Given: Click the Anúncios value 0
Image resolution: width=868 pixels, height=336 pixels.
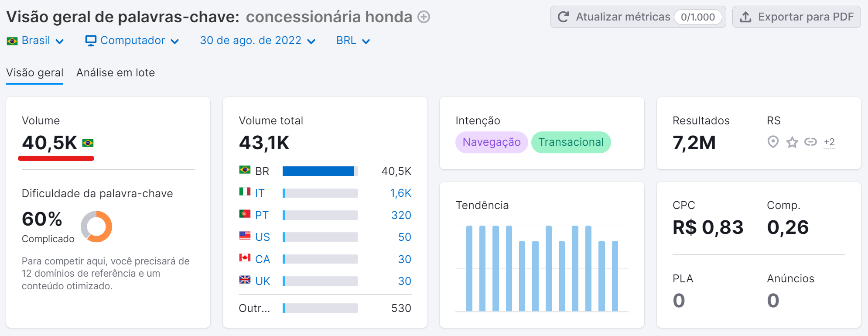Looking at the screenshot, I should point(773,301).
